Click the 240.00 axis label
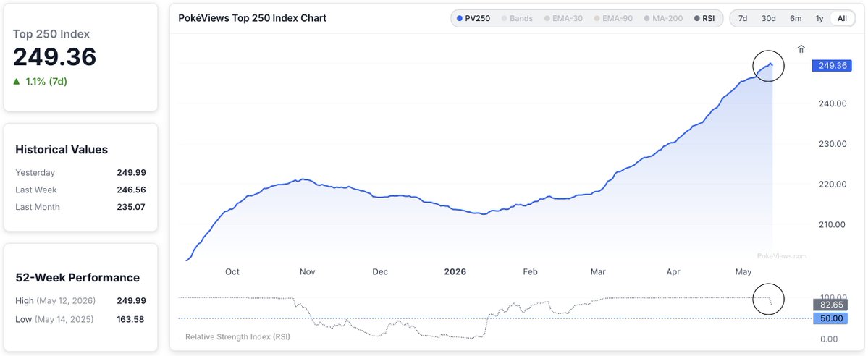 (x=833, y=103)
